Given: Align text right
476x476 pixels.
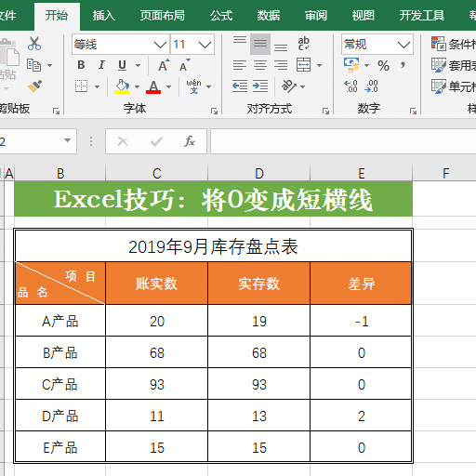Looking at the screenshot, I should (x=281, y=65).
